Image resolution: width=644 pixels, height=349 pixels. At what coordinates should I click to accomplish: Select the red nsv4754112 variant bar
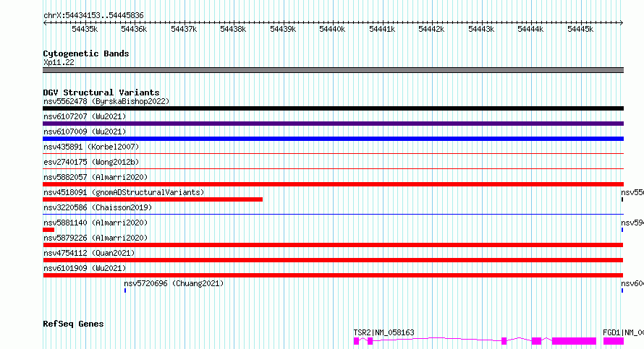pyautogui.click(x=333, y=260)
